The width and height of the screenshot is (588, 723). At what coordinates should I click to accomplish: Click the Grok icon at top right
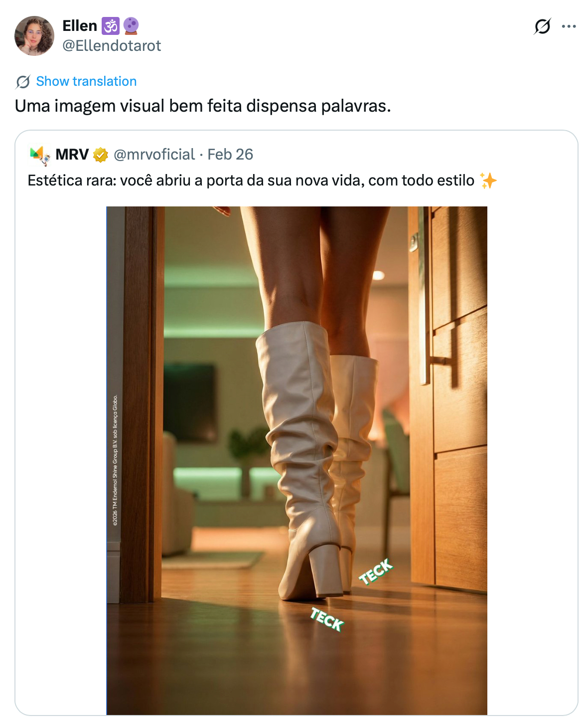click(x=542, y=26)
